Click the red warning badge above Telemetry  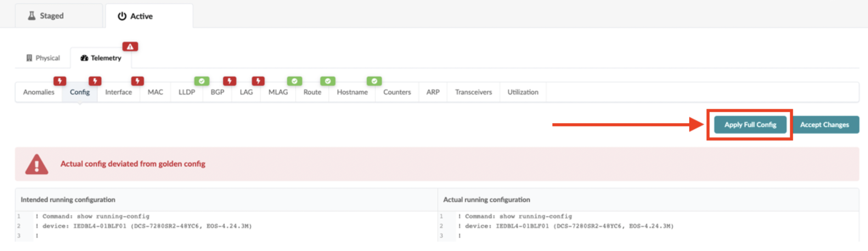[x=130, y=46]
